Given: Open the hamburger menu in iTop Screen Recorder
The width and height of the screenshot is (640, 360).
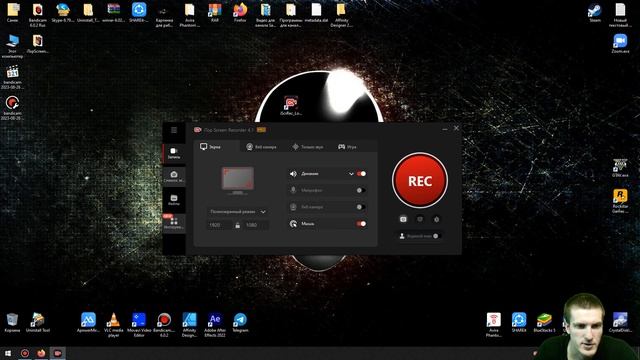Looking at the screenshot, I should point(174,130).
